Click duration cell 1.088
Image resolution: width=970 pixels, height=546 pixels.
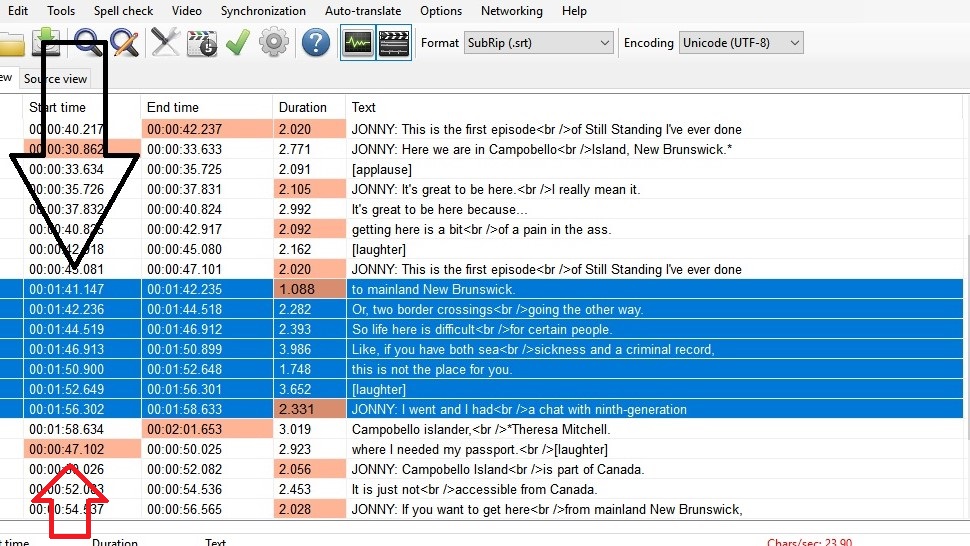(x=309, y=289)
